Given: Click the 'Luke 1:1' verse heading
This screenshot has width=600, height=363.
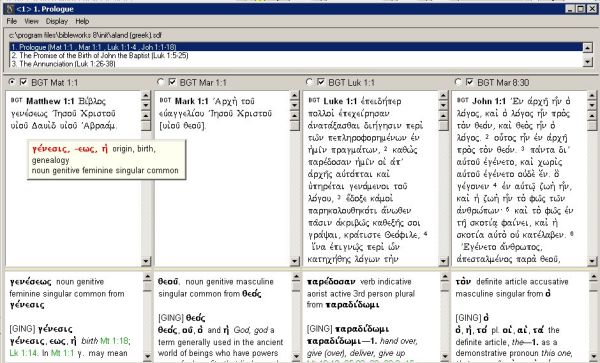Looking at the screenshot, I should [340, 101].
